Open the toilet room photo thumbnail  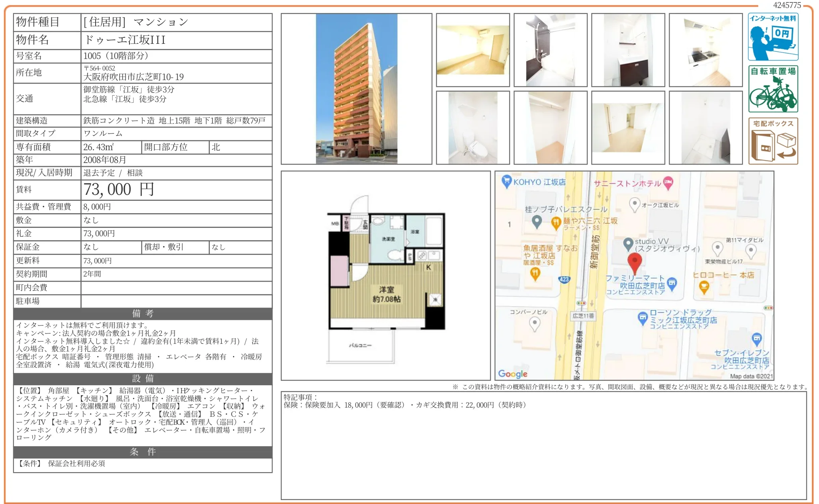point(472,127)
